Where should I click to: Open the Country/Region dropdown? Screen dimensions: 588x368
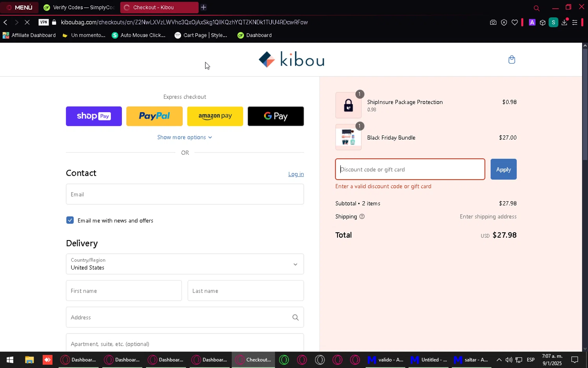point(185,264)
